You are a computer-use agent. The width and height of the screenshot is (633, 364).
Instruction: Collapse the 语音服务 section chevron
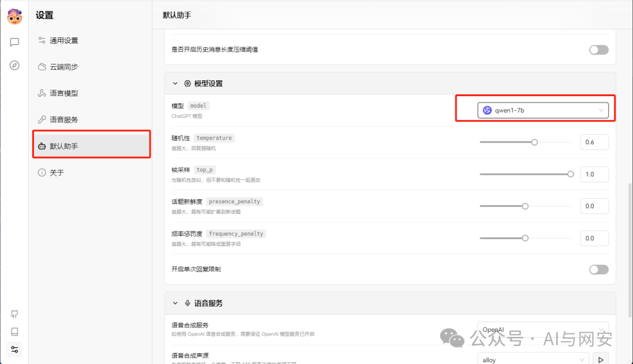pos(175,303)
